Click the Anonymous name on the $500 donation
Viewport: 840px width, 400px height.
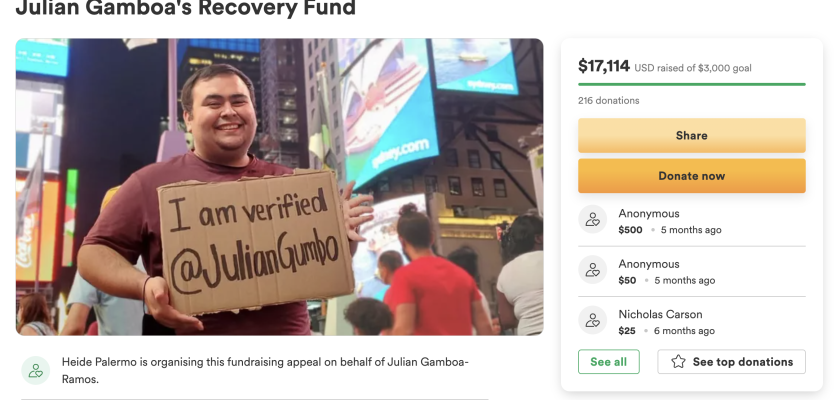tap(649, 214)
